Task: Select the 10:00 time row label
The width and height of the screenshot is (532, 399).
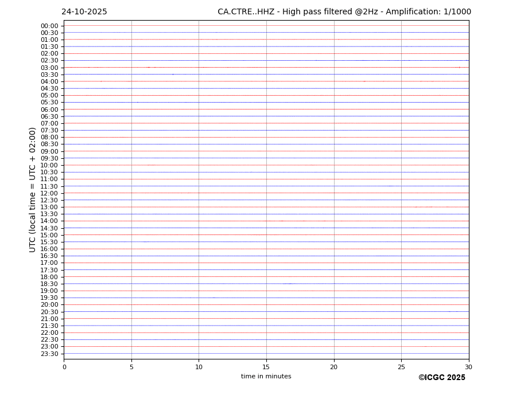Action: point(49,165)
